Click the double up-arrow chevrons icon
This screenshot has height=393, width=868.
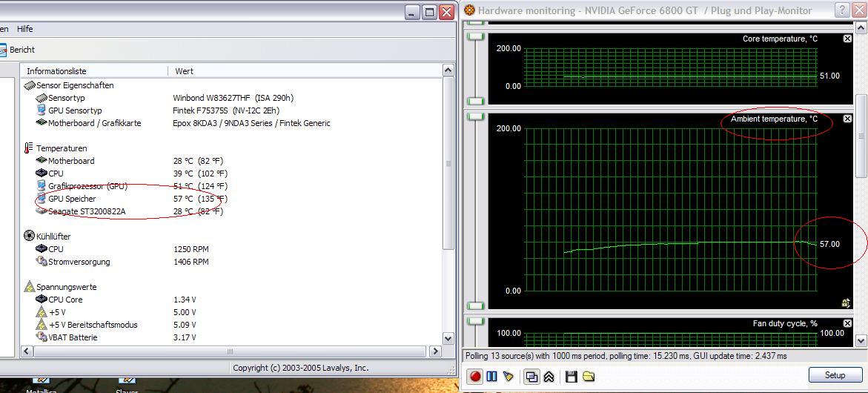pyautogui.click(x=549, y=377)
